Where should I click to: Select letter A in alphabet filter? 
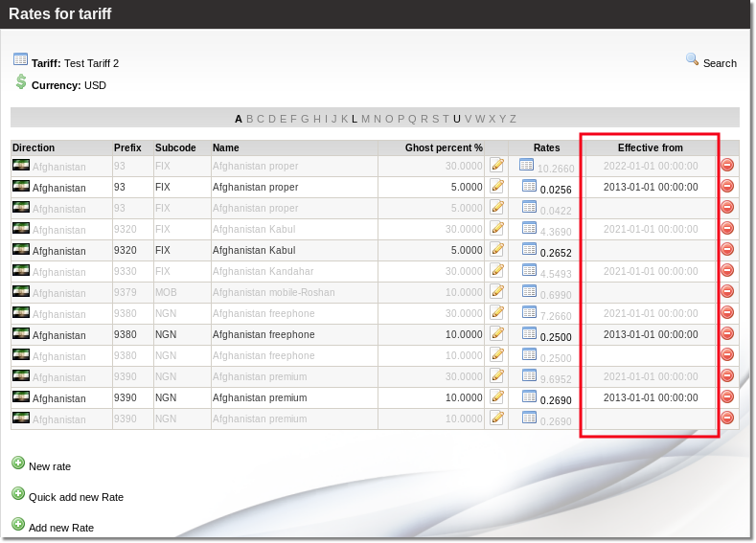pos(239,119)
